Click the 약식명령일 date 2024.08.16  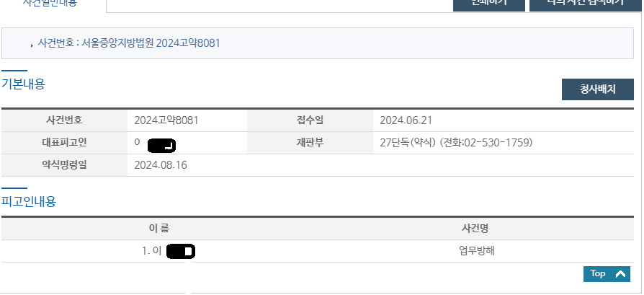click(160, 165)
